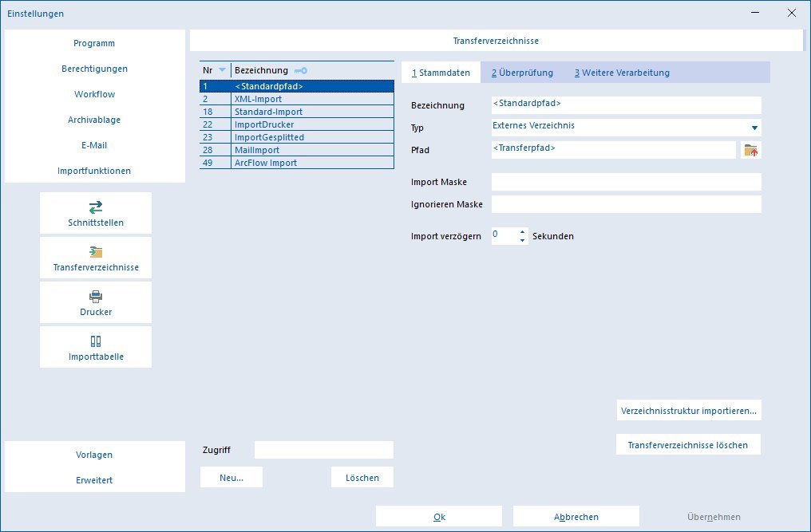Open the Schnittstellen section icon
The height and width of the screenshot is (532, 811).
(96, 207)
